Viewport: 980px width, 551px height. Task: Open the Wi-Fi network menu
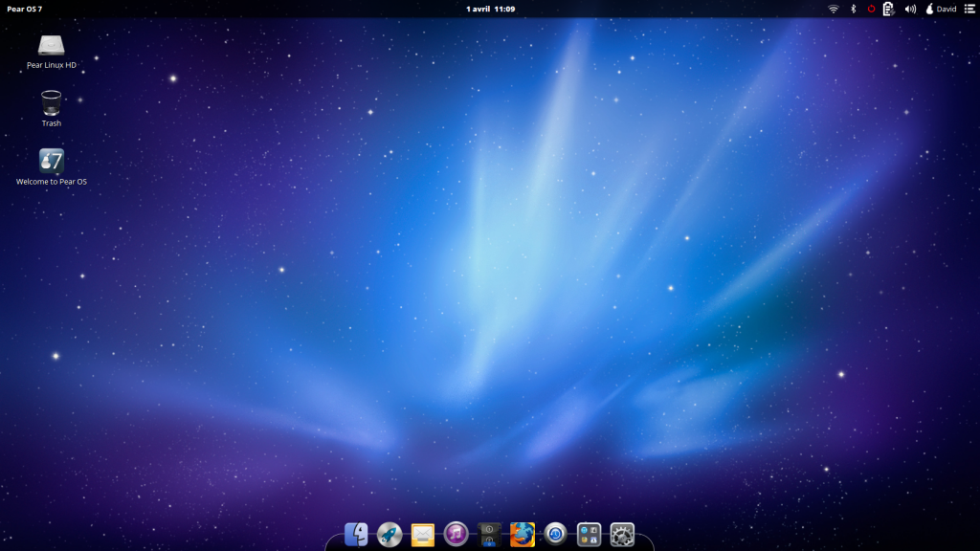pyautogui.click(x=833, y=9)
